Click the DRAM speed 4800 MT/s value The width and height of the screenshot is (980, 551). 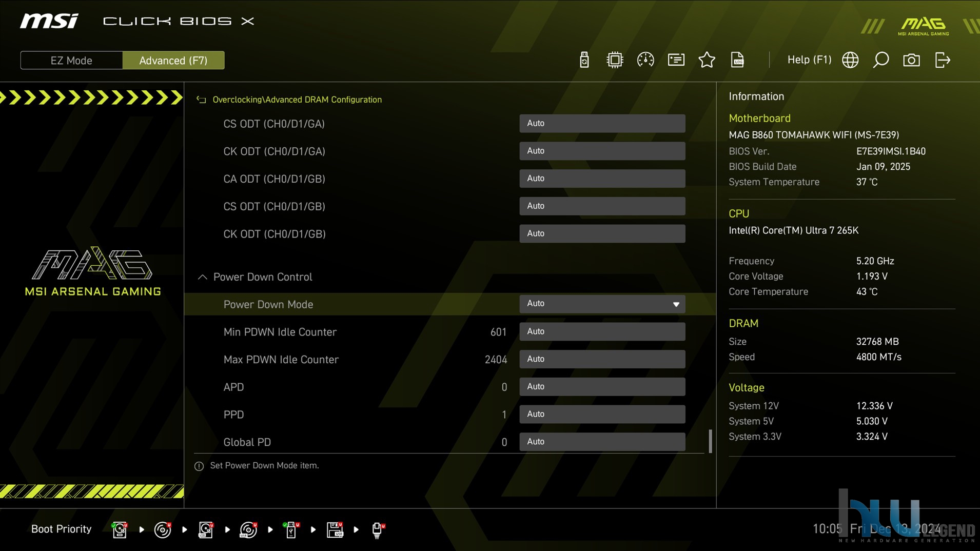click(x=878, y=357)
